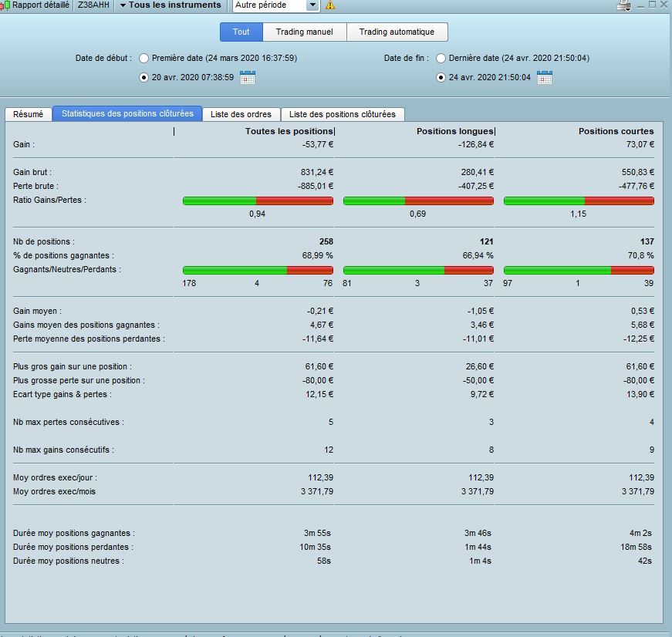Click the Moy ordres exec/mois label
The image size is (672, 637).
point(54,491)
